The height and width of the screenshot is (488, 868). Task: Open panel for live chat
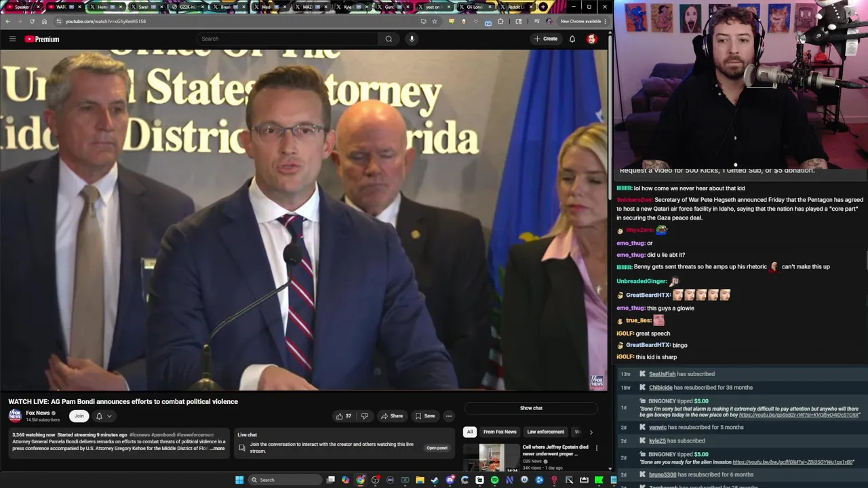pos(437,448)
